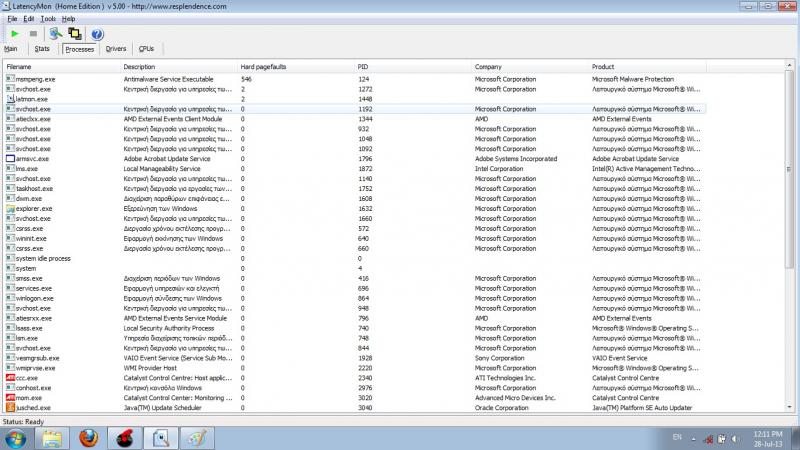
Task: Sort the list by PID column header
Action: pyautogui.click(x=363, y=66)
